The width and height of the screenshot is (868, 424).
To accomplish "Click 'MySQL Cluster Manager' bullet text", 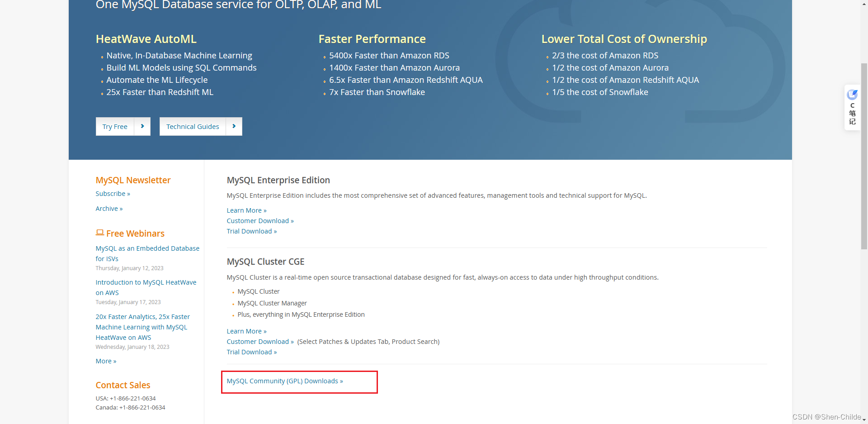I will tap(272, 303).
